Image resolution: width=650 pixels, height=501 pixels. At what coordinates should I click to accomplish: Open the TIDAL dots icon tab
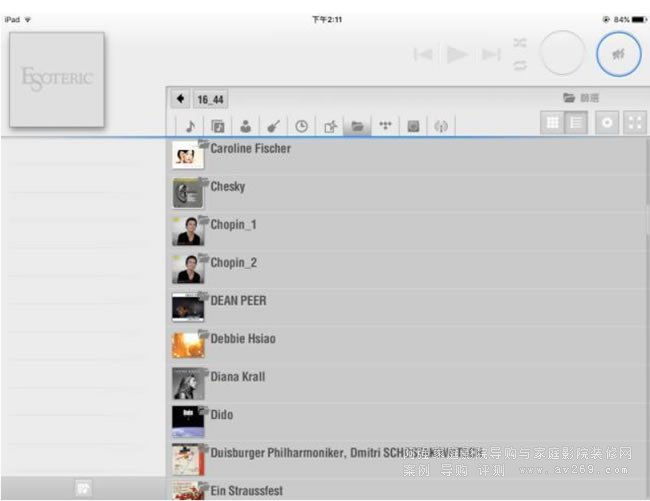click(384, 126)
